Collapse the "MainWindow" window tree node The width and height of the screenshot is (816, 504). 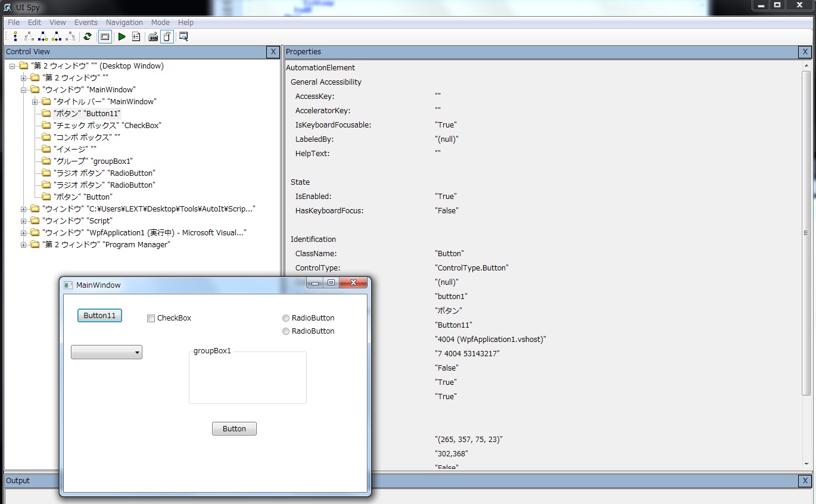(x=24, y=90)
